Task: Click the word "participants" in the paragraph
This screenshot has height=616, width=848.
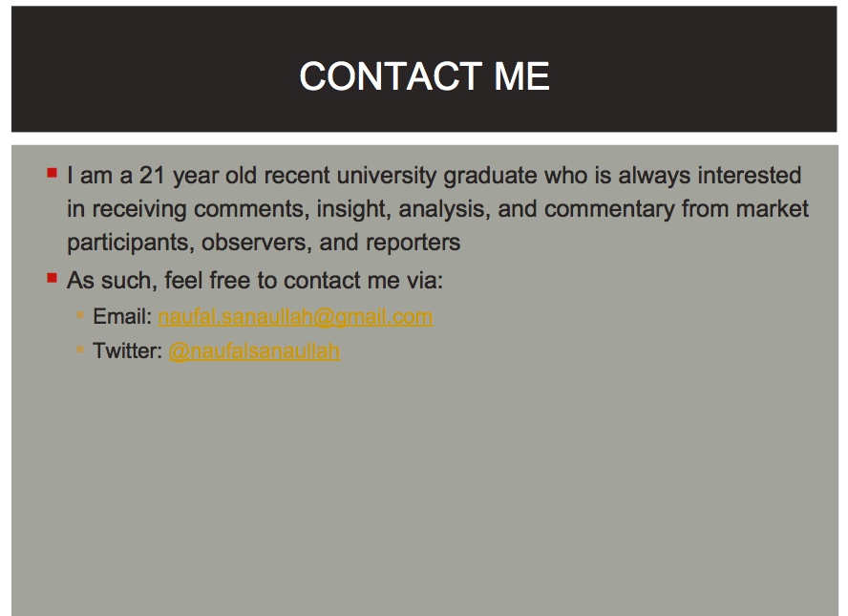Action: [130, 243]
